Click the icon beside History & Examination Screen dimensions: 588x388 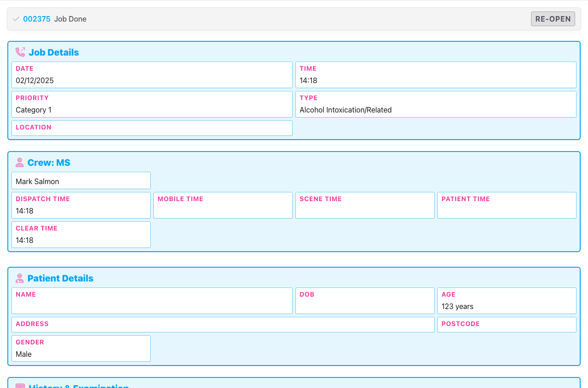click(19, 386)
